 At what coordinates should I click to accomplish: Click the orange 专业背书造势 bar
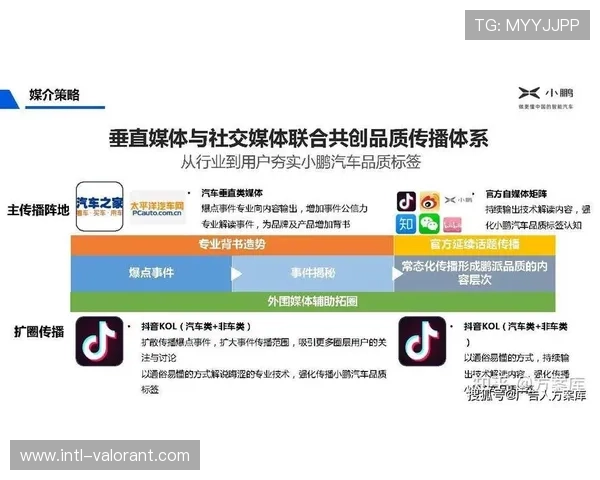232,245
